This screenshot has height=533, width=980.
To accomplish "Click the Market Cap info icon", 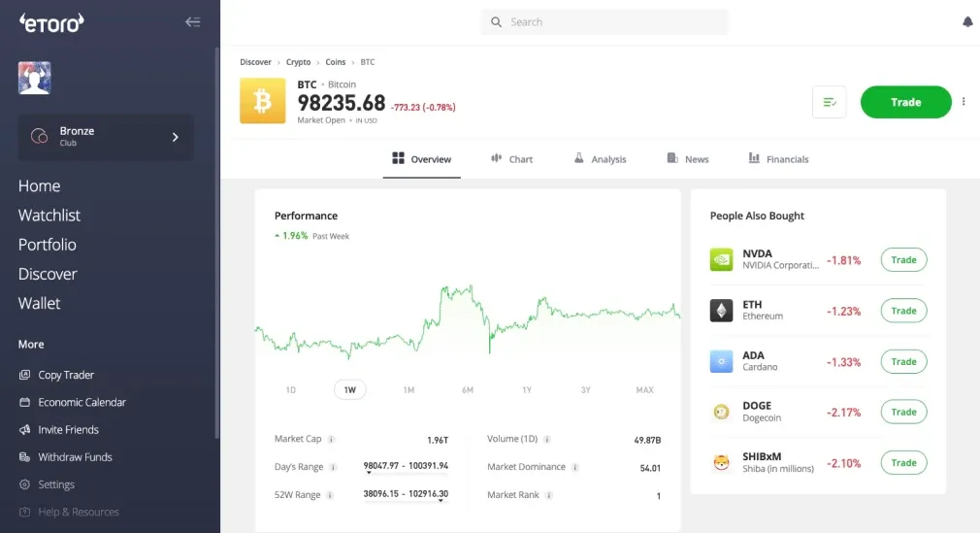I will click(332, 440).
